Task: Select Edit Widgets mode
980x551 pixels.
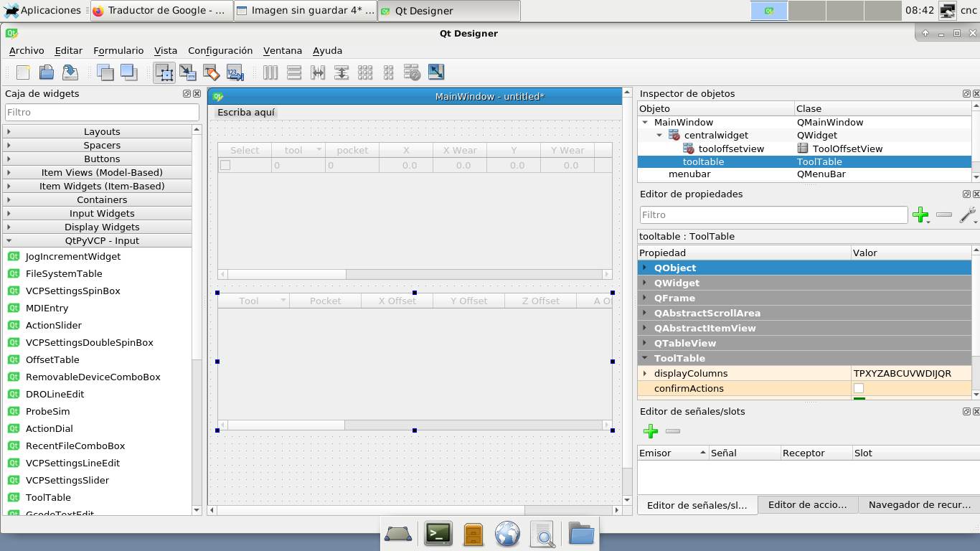Action: [x=164, y=72]
